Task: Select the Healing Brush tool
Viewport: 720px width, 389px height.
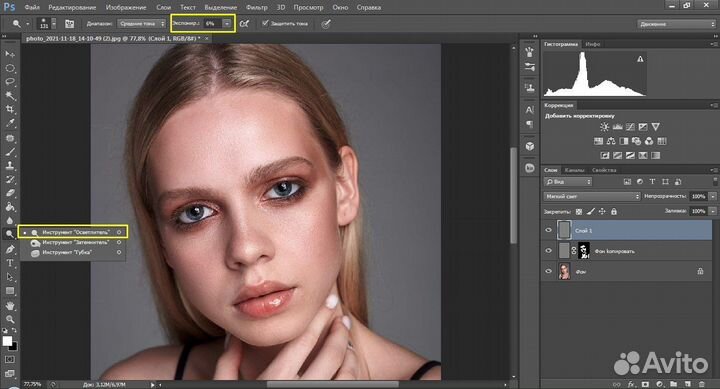Action: pos(10,138)
